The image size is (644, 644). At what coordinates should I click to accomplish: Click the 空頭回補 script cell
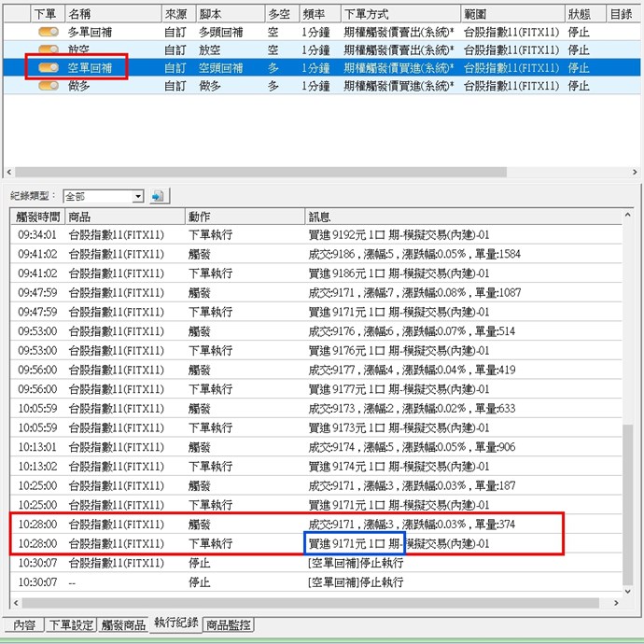[x=220, y=67]
